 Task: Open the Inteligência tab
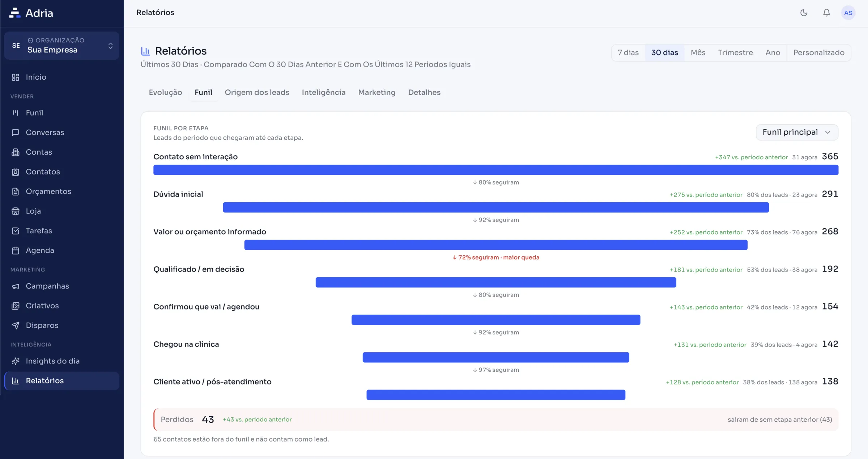(x=323, y=93)
